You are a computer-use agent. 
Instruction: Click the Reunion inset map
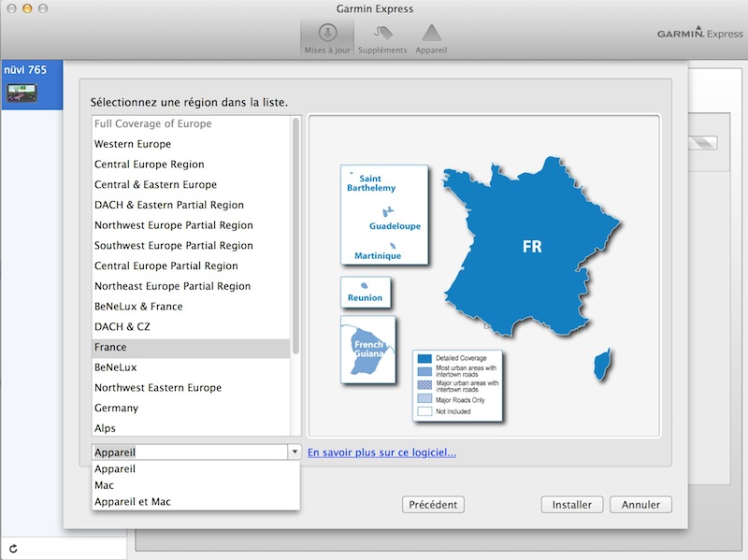click(366, 292)
